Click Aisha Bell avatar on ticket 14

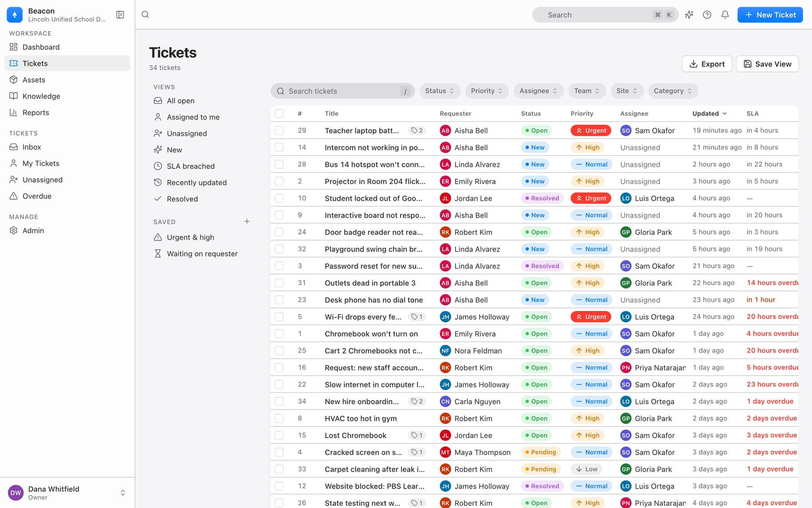click(445, 148)
